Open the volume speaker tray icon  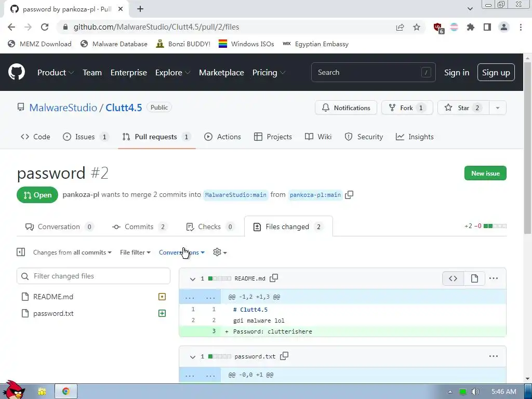click(x=475, y=392)
